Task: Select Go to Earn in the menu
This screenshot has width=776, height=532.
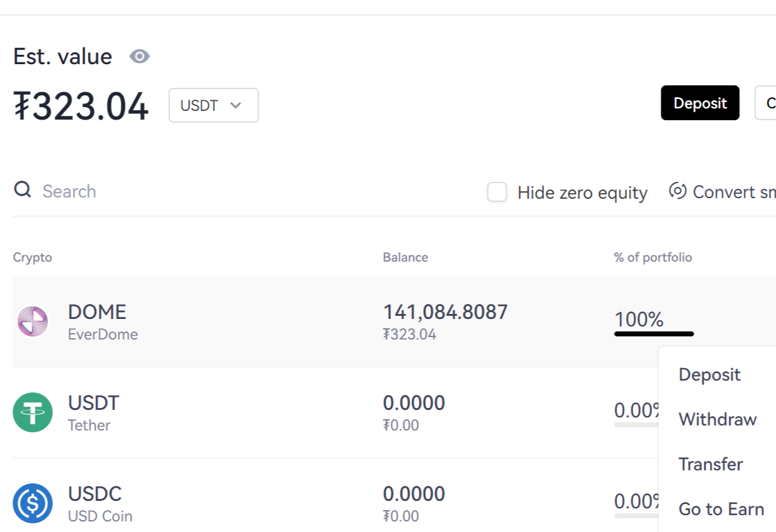Action: click(x=721, y=509)
